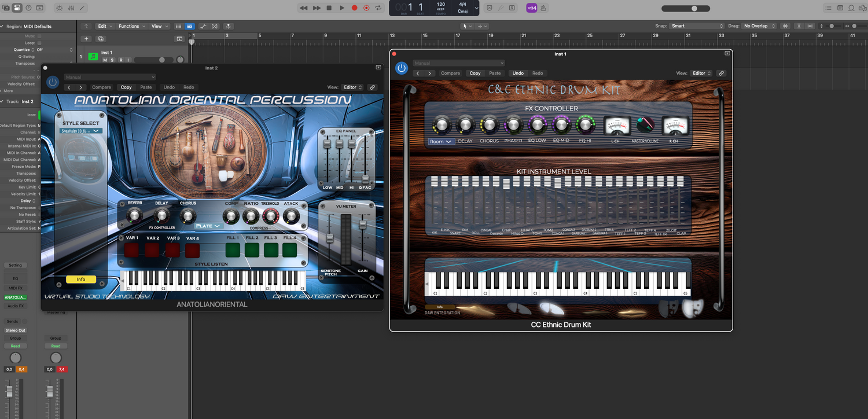The height and width of the screenshot is (419, 868).
Task: Toggle the Mute checkbox in Region inspector
Action: pyautogui.click(x=39, y=36)
